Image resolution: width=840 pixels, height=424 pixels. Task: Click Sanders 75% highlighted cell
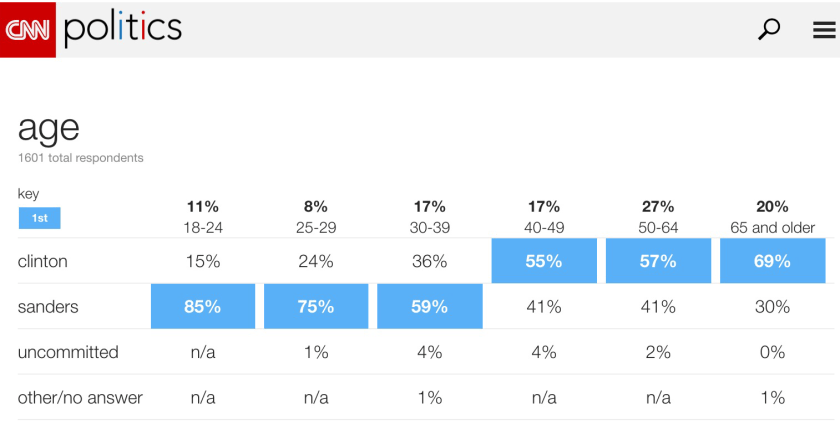pos(316,306)
